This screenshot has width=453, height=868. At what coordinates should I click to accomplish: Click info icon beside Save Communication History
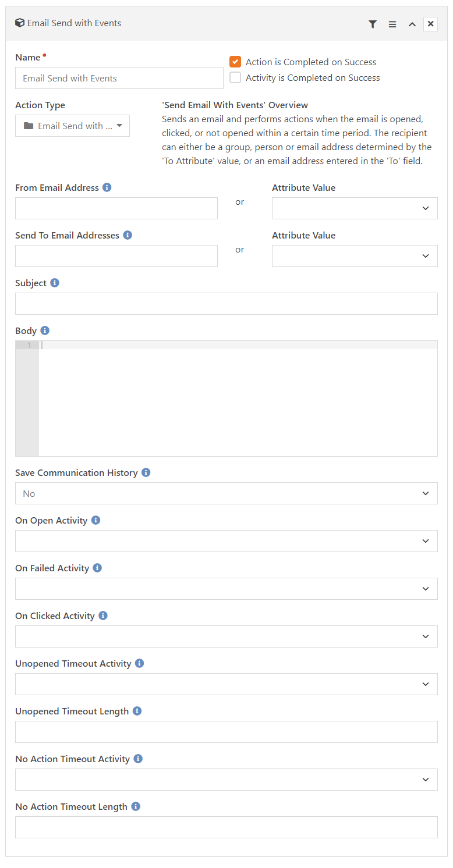tap(146, 472)
